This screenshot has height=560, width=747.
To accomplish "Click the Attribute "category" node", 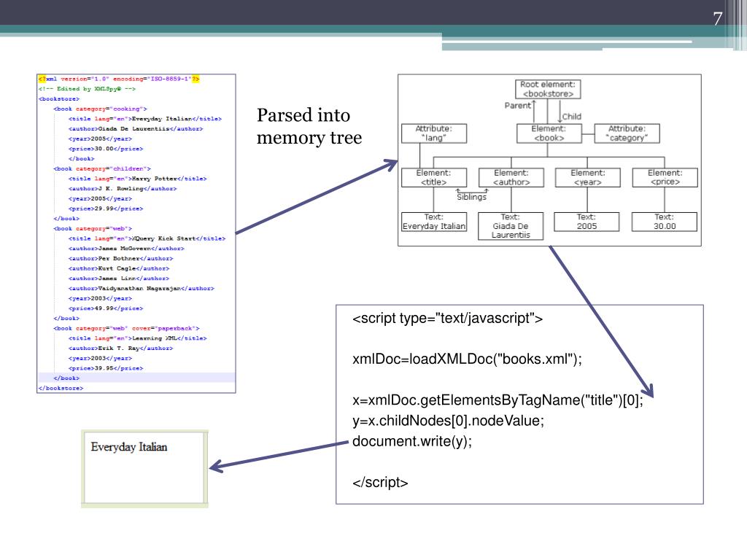I will tap(627, 133).
